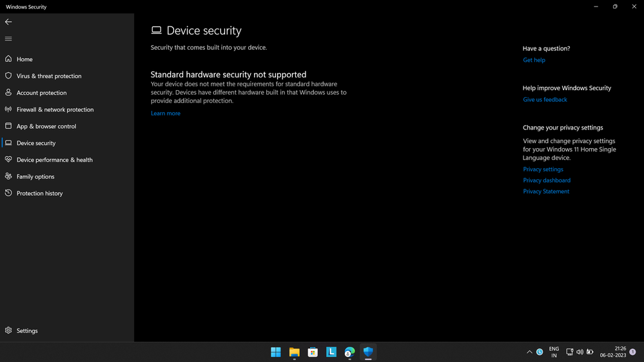This screenshot has height=362, width=644.
Task: Click the Protection history clock icon
Action: [8, 193]
